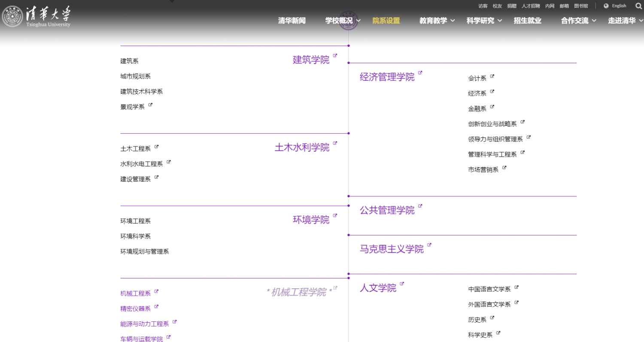Click the 环境工程系 text
This screenshot has height=342, width=644.
tap(136, 221)
